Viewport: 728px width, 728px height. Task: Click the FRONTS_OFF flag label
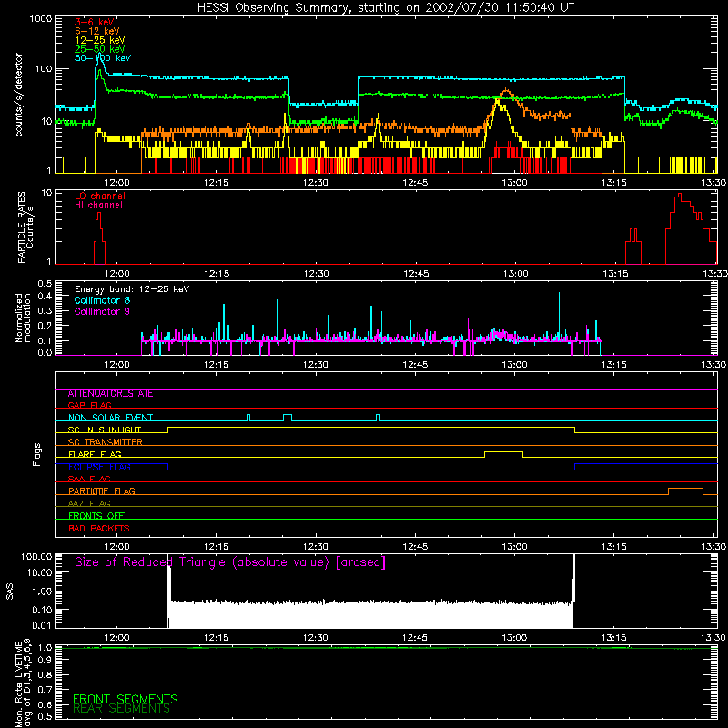[96, 516]
